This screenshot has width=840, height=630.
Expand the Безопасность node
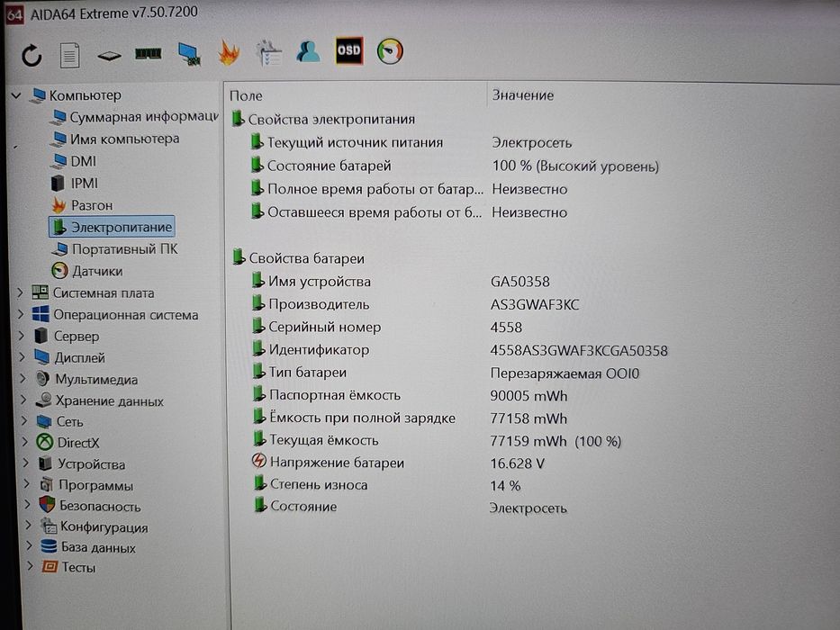tap(28, 505)
